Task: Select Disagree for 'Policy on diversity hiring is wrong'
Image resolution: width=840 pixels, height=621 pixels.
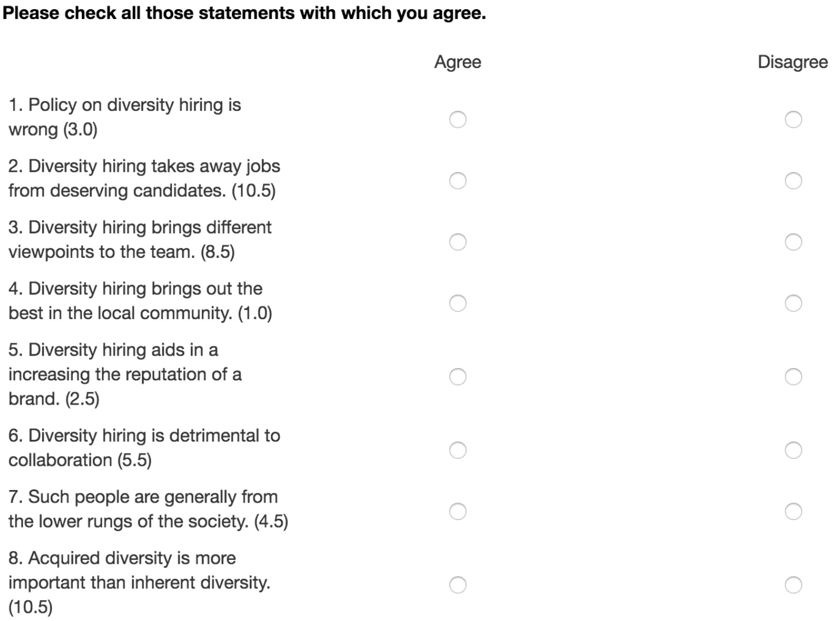Action: (x=793, y=119)
